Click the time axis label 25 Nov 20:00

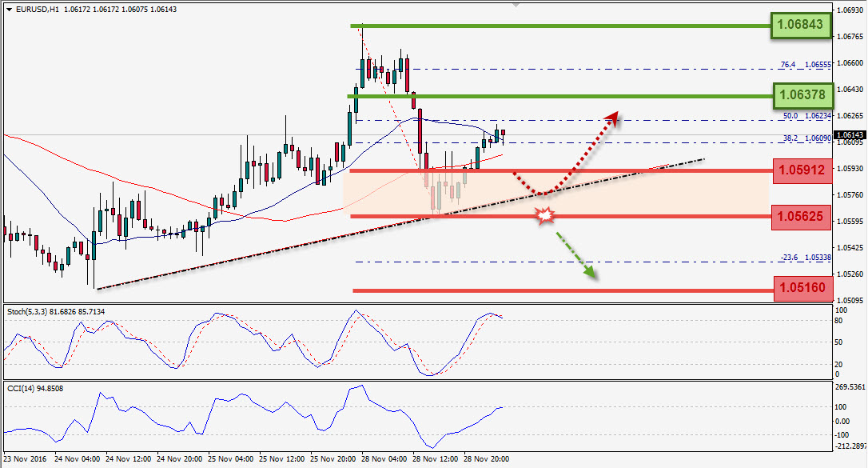click(x=333, y=459)
